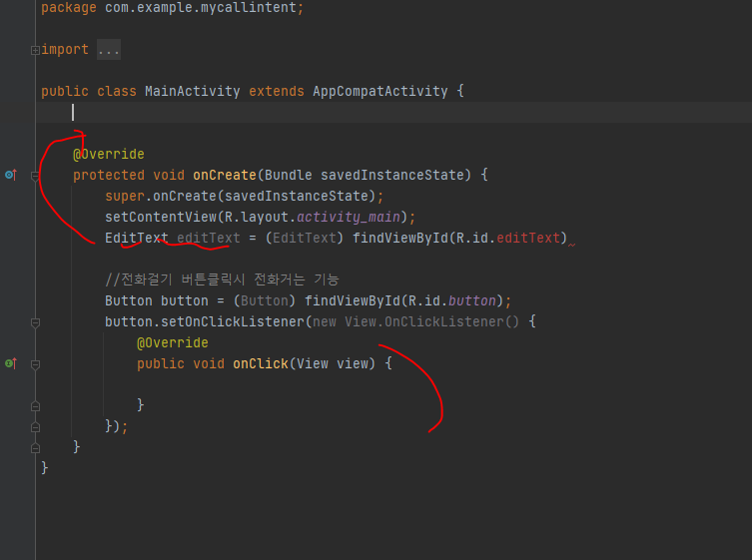The image size is (752, 560).
Task: Click "findViewById" on the EditText line
Action: click(400, 238)
